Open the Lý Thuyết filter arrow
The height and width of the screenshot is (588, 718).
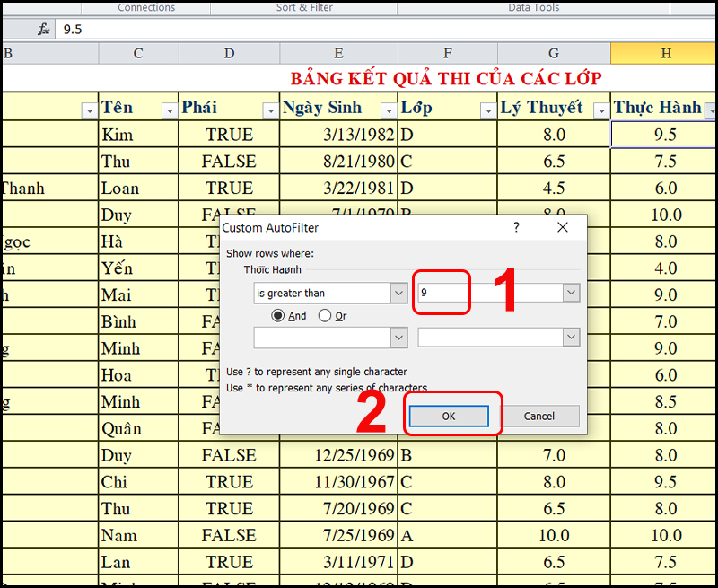[x=600, y=110]
